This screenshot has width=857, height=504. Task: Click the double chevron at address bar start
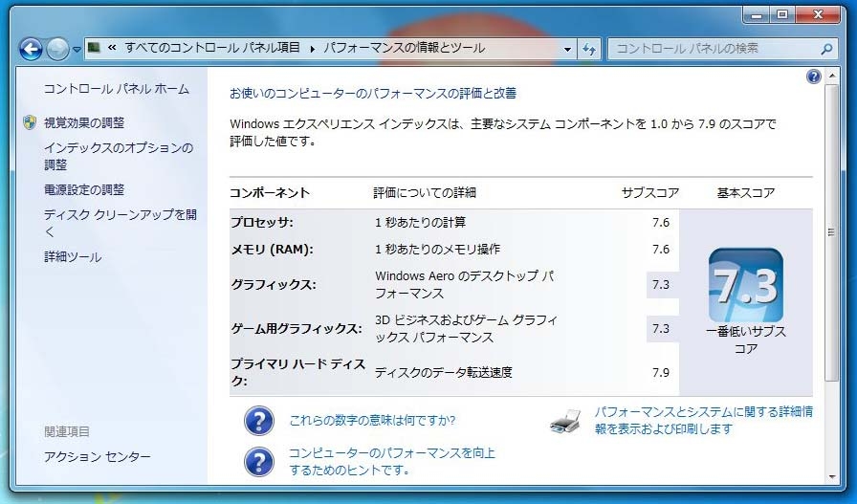tap(112, 48)
